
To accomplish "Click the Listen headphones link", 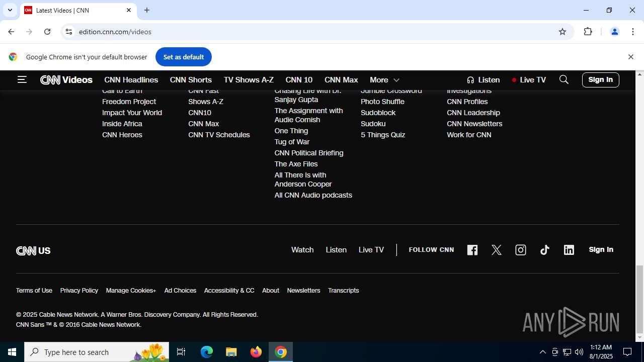I will point(483,80).
